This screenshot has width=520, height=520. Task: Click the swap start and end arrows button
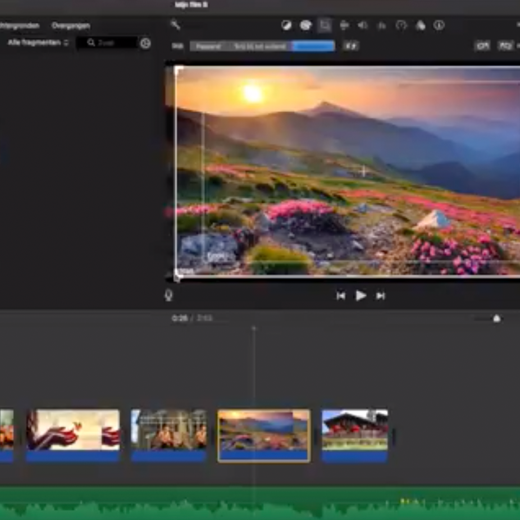351,46
